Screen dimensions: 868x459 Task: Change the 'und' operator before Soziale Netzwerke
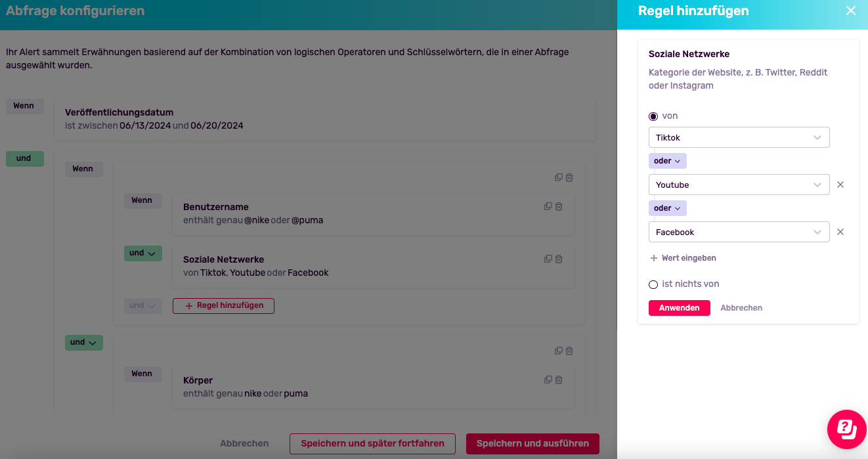143,253
